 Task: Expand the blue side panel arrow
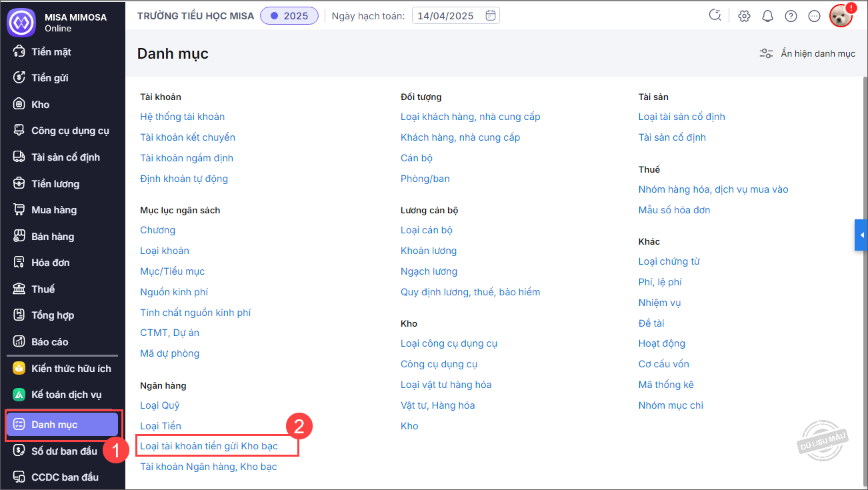click(x=861, y=235)
